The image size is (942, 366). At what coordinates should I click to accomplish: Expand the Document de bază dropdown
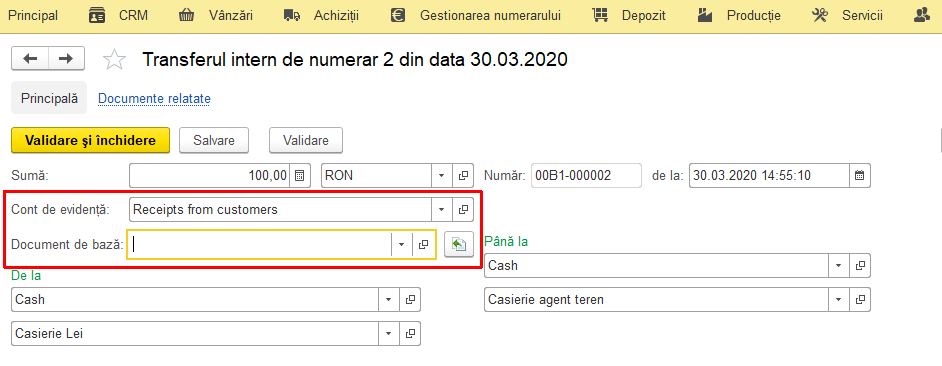[x=402, y=245]
